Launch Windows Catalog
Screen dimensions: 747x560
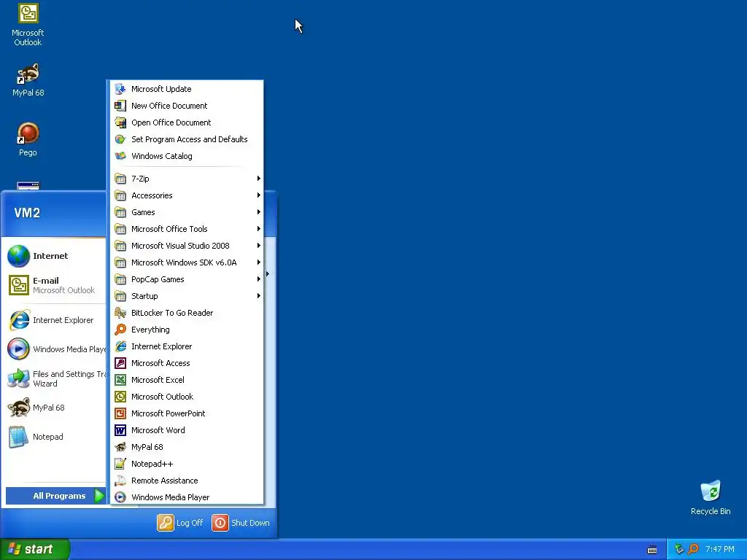[186, 156]
